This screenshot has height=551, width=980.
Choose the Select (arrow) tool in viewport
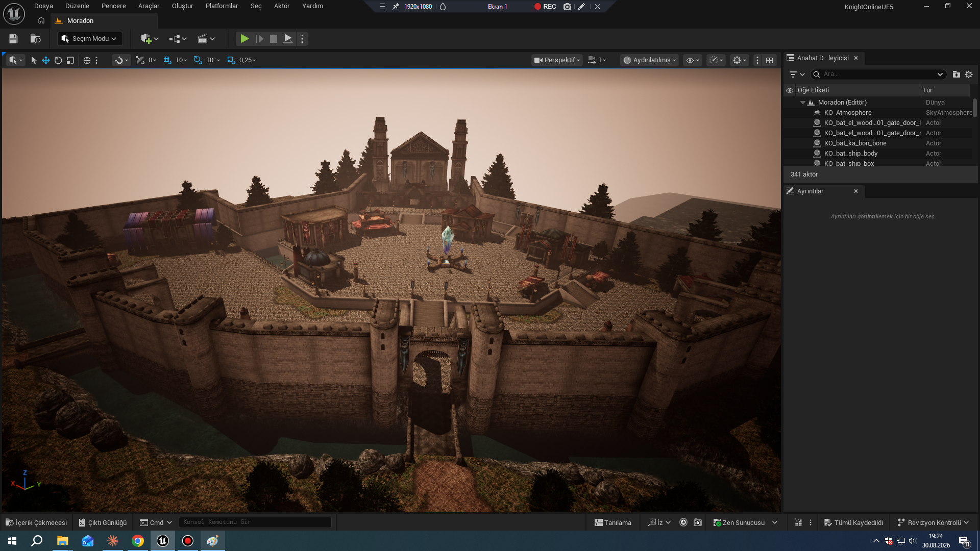(34, 60)
